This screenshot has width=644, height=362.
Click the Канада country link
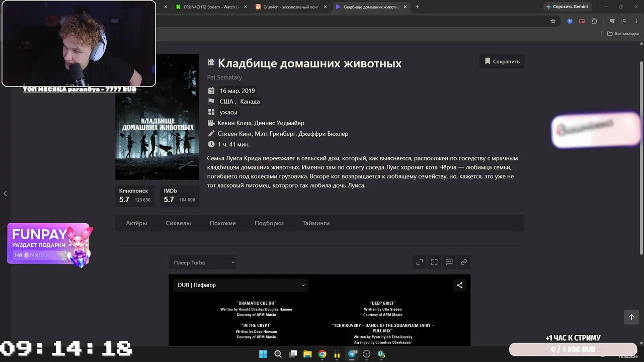click(x=250, y=102)
